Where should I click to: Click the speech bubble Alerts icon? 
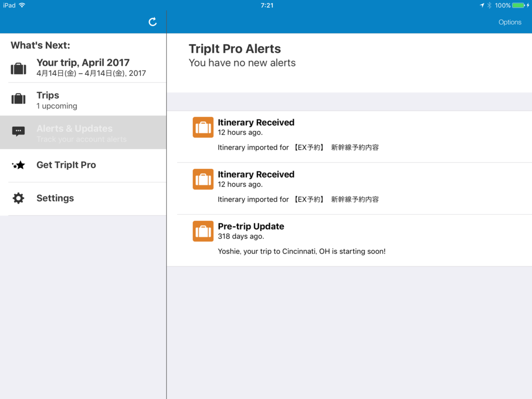tap(18, 131)
